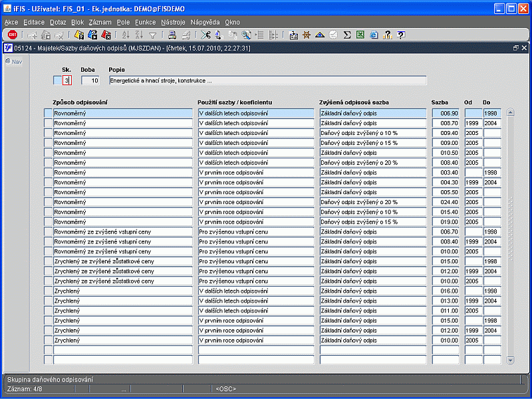
Task: Click the ship's wheel toolbar icon
Action: [x=307, y=35]
